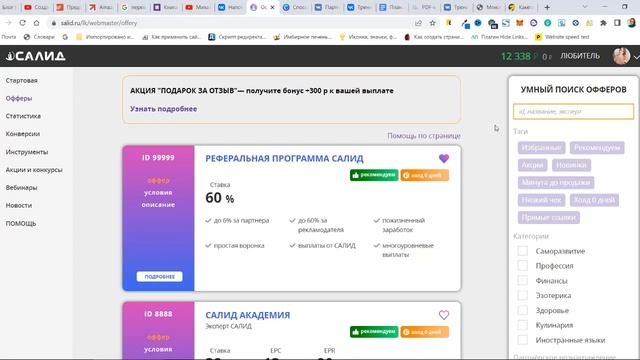This screenshot has width=640, height=360.
Task: Check the Иностранные языки category checkbox
Action: (522, 340)
